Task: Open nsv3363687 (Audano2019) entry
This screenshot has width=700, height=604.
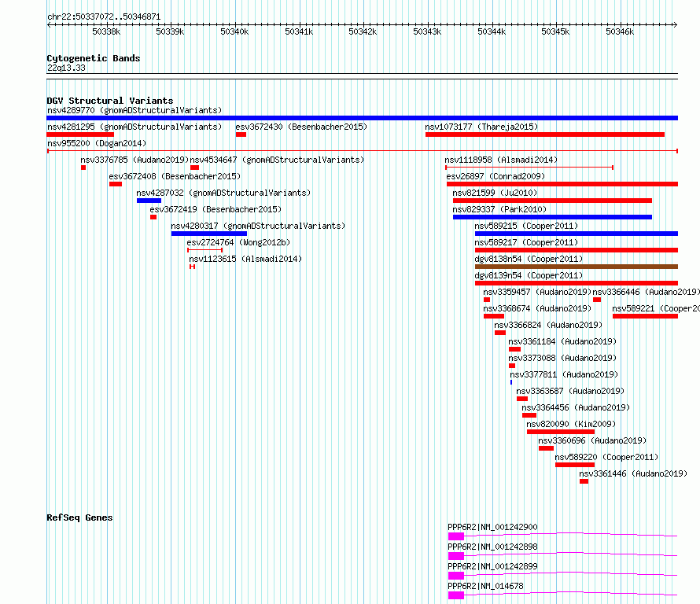Action: click(x=570, y=391)
